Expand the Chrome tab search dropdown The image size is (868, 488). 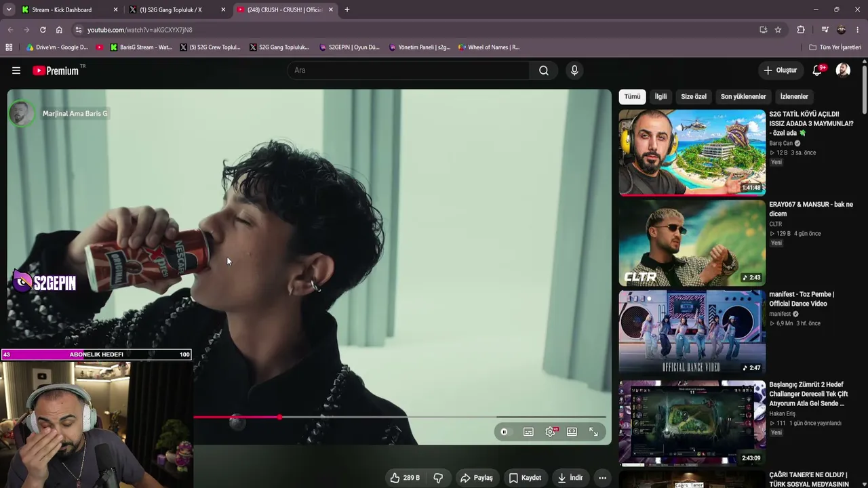pos(9,9)
